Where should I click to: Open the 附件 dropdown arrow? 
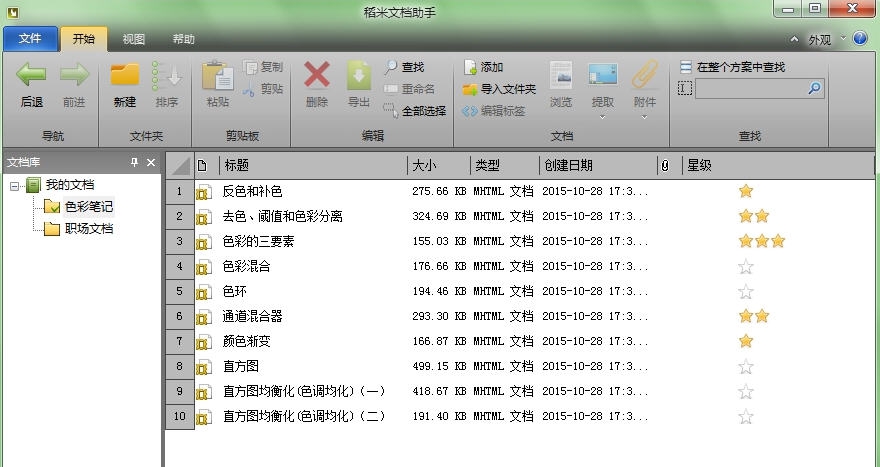coord(644,117)
